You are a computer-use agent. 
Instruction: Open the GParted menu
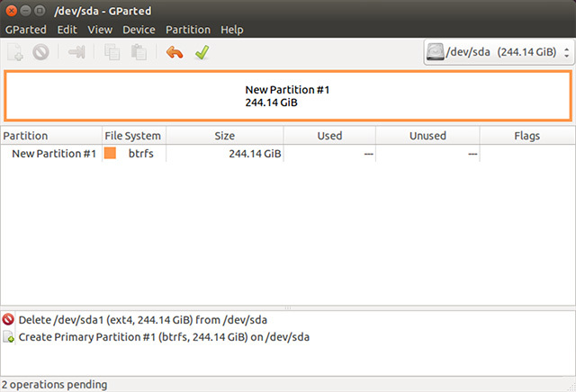tap(26, 30)
